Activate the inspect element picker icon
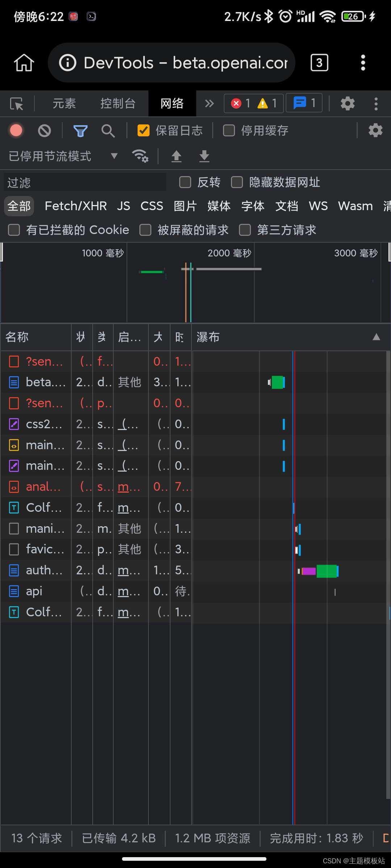Viewport: 391px width, 868px height. [17, 104]
